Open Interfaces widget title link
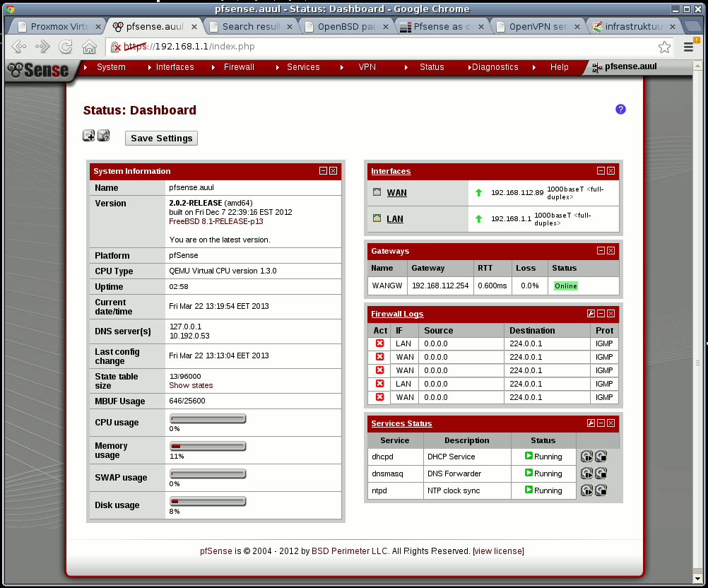This screenshot has width=708, height=588. (391, 171)
